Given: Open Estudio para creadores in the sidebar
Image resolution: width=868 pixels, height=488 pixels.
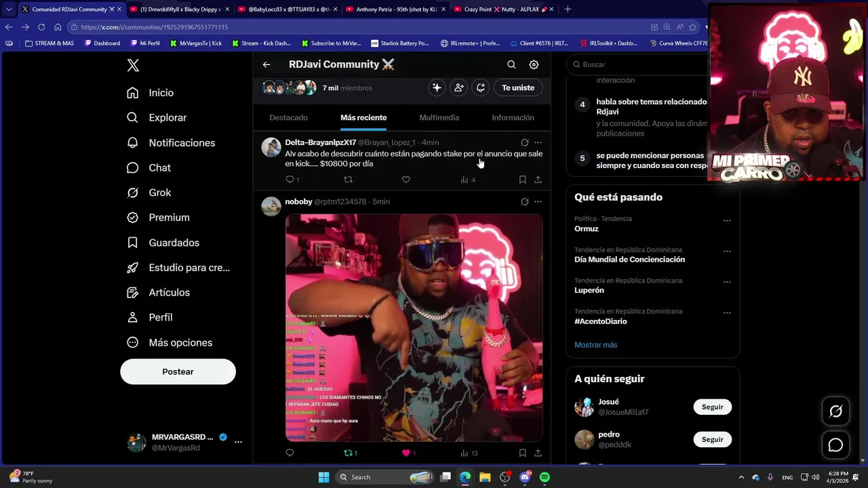Looking at the screenshot, I should [178, 268].
